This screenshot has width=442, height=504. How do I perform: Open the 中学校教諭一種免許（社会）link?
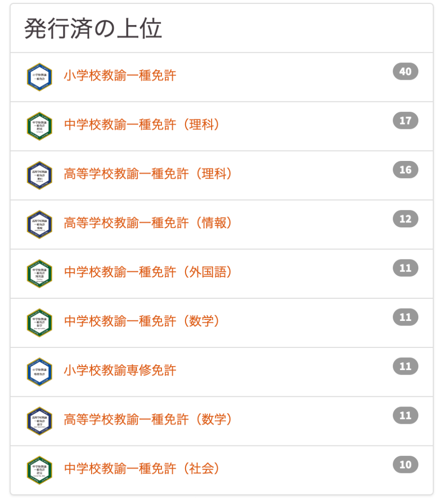pyautogui.click(x=142, y=469)
